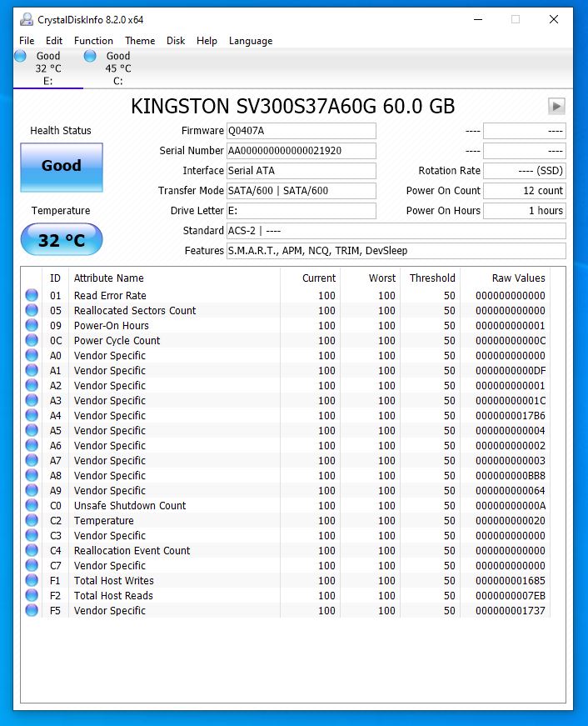
Task: Switch to the C: drive 45 °C tab
Action: click(118, 68)
